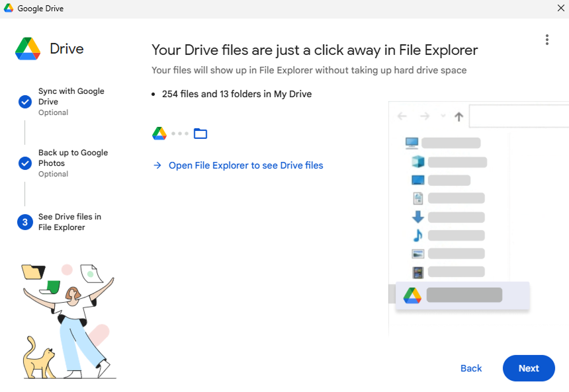Click the up arrow in Explorer illustration
This screenshot has width=569, height=392.
(x=459, y=116)
